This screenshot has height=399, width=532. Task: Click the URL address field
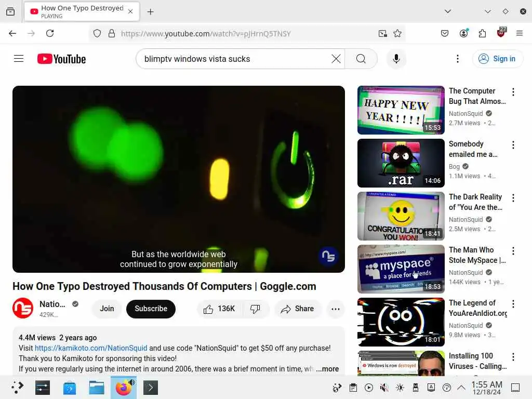(x=248, y=33)
